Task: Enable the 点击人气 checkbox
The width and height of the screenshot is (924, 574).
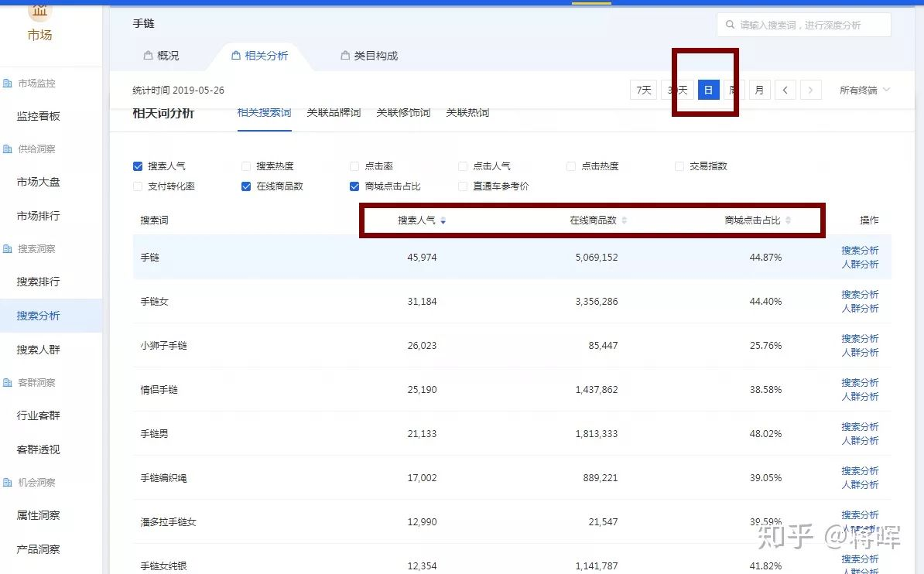Action: (x=464, y=166)
